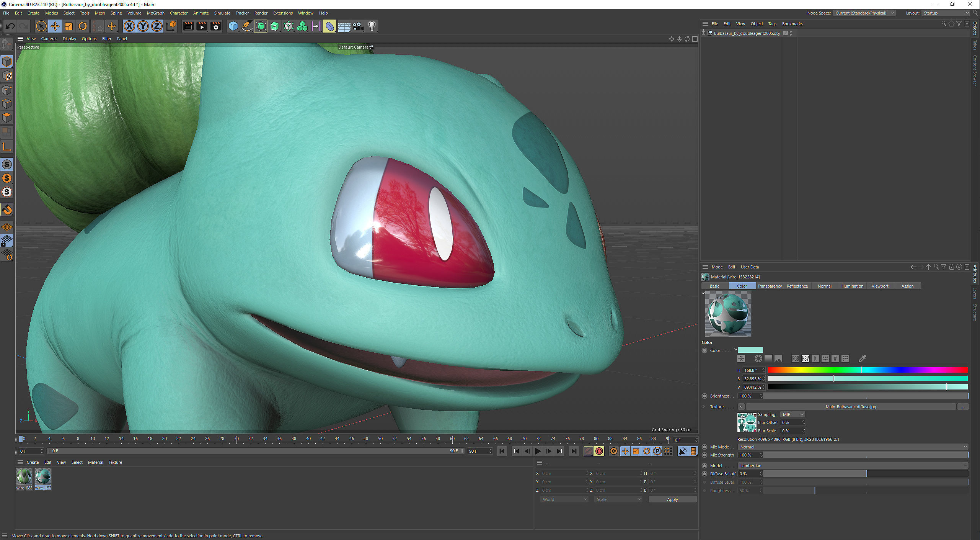This screenshot has height=540, width=980.
Task: Click on the Hue gradient slider
Action: click(867, 370)
